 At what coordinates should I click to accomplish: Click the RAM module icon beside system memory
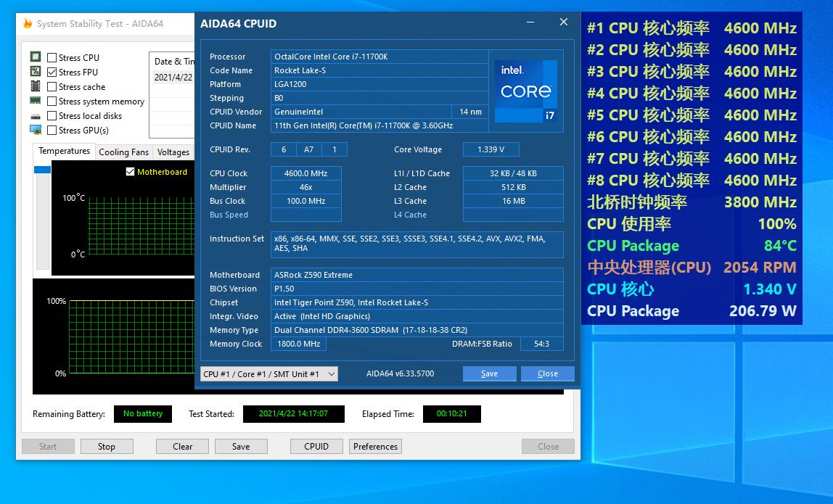[36, 100]
